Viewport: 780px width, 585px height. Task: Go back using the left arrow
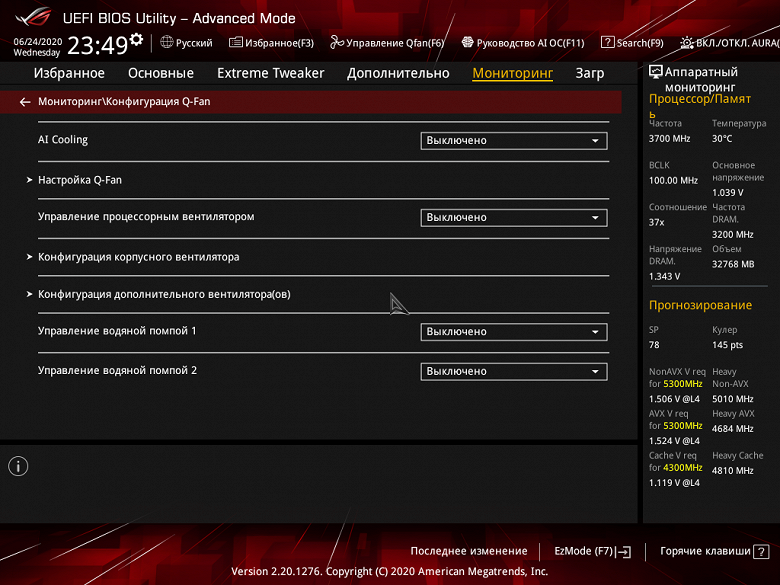[25, 101]
